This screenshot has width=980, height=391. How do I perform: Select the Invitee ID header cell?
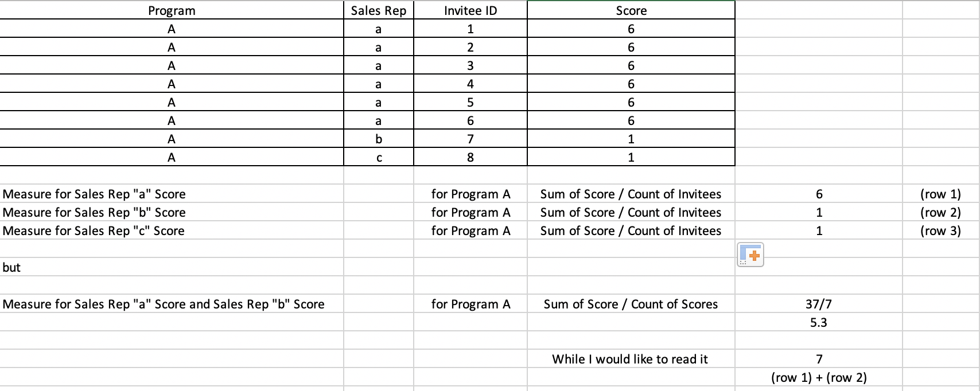pos(470,10)
